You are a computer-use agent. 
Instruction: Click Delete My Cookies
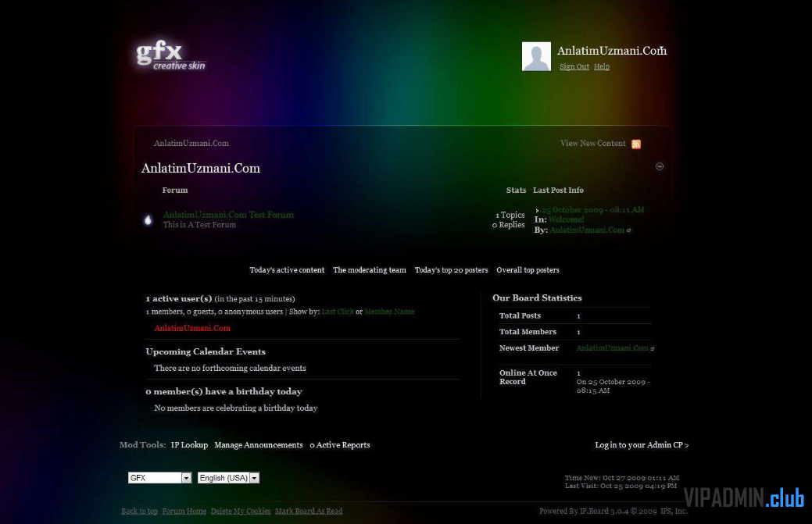tap(241, 511)
